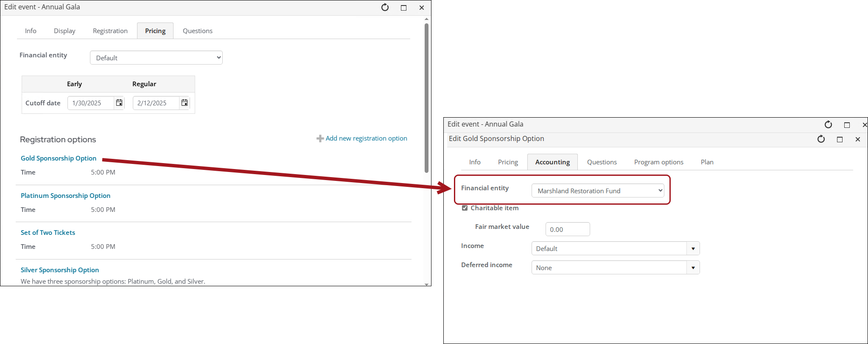
Task: Close the Edit Gold Sponsorship Option dialog
Action: [857, 139]
